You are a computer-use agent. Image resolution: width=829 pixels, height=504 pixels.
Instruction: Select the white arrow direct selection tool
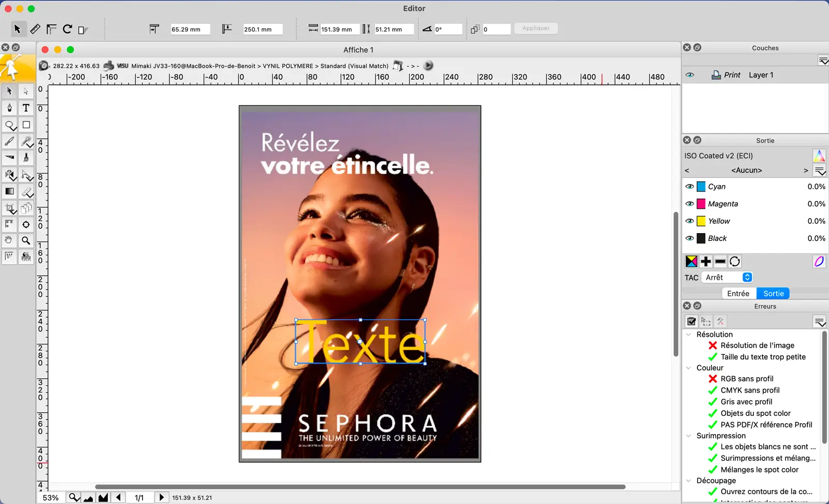pyautogui.click(x=26, y=91)
